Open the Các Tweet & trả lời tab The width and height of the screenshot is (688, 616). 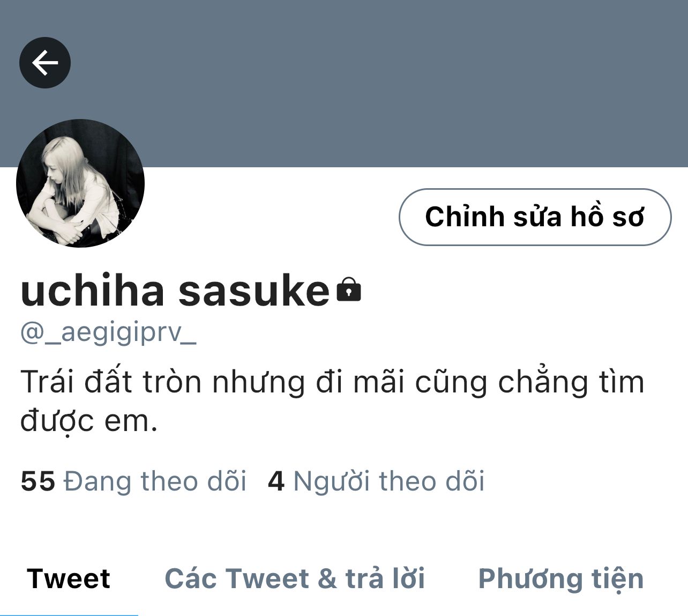[x=295, y=578]
